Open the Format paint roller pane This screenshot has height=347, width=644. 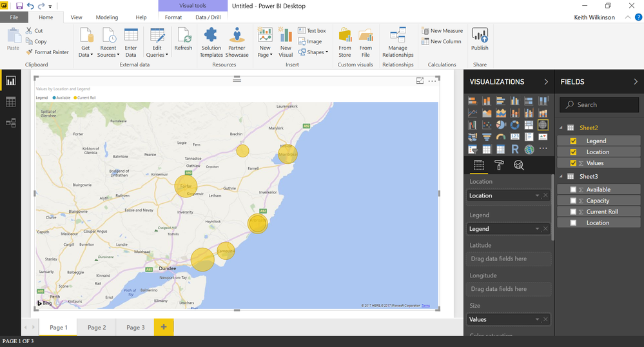pos(499,165)
